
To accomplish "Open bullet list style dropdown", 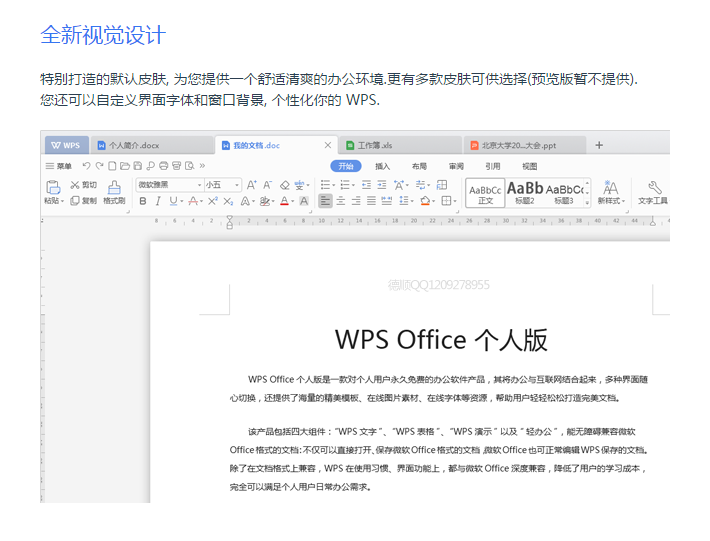I will pos(334,185).
